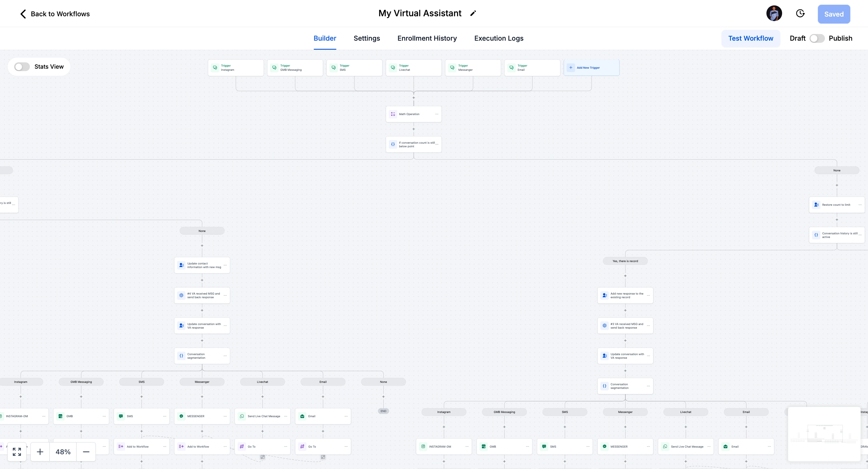Toggle the Stats View switch
Screen dimensions: 868x469
(22, 67)
